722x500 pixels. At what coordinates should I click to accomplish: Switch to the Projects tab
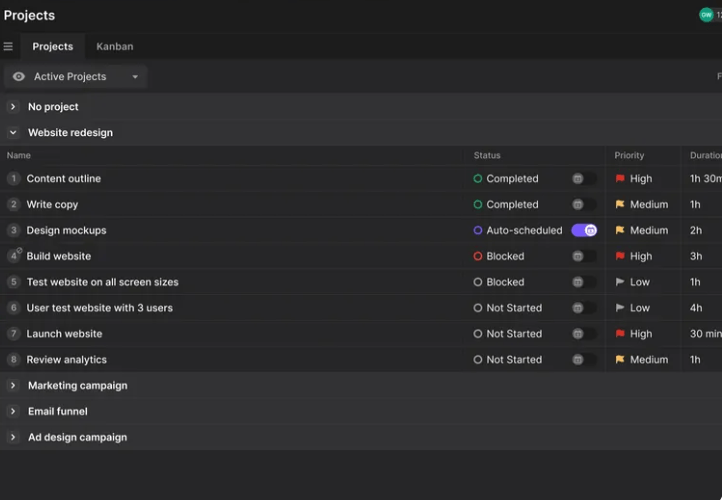[52, 47]
